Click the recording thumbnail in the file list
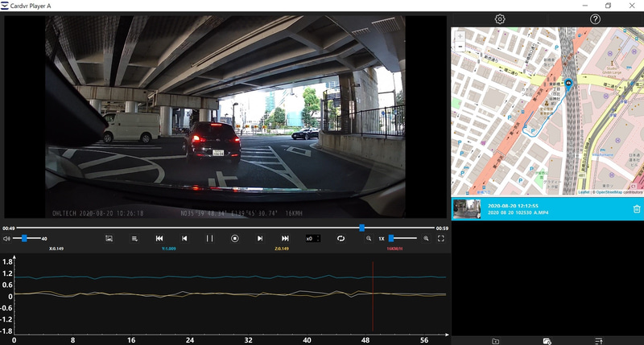Image resolution: width=644 pixels, height=345 pixels. pos(467,209)
